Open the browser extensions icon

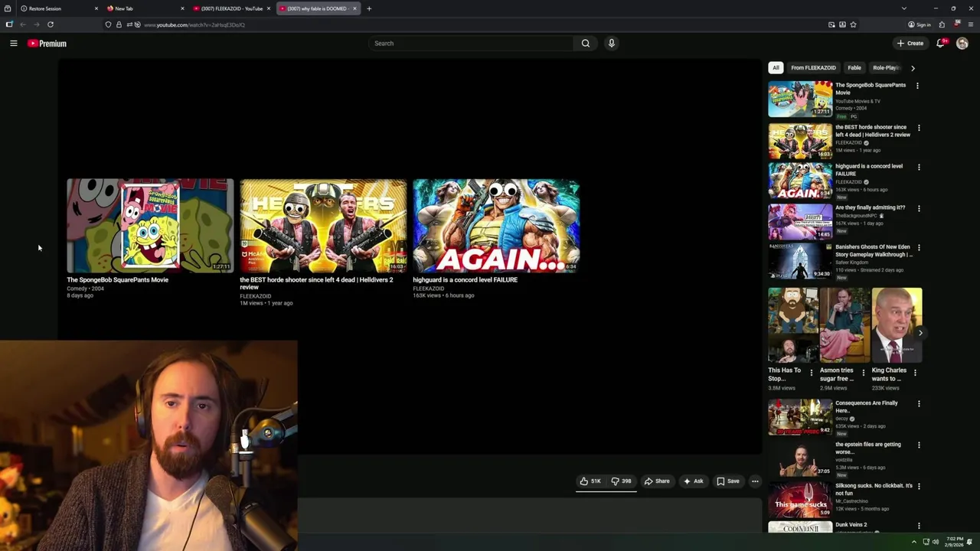[x=942, y=24]
